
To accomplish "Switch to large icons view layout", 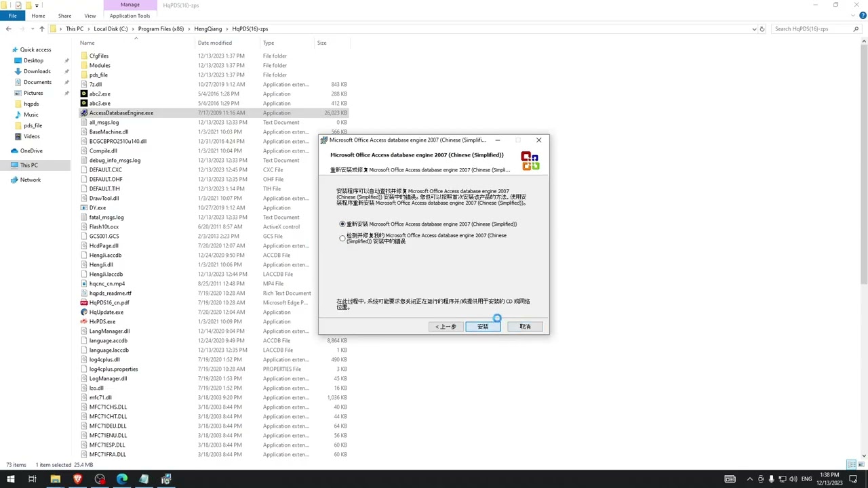I will (861, 464).
